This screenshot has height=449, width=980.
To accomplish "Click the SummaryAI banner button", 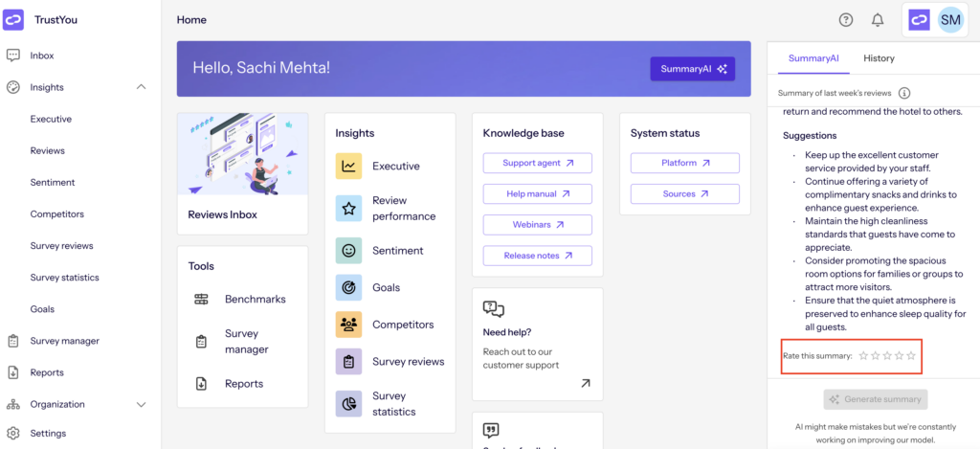I will point(693,69).
